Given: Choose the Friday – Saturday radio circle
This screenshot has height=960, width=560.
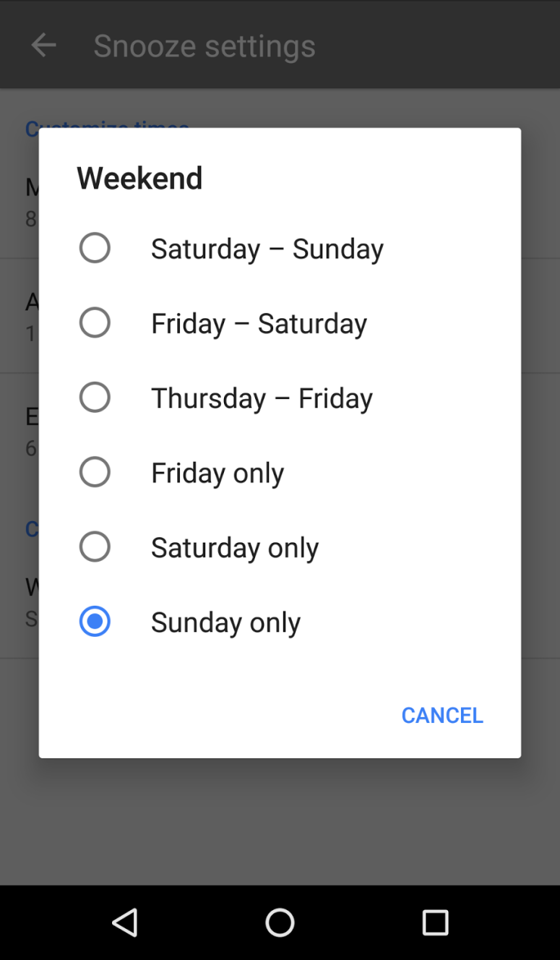Looking at the screenshot, I should (95, 322).
